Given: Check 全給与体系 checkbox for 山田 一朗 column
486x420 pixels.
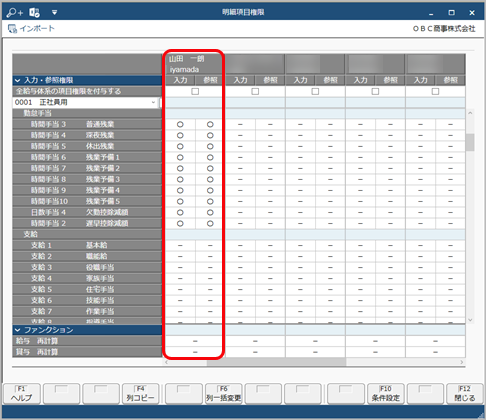Looking at the screenshot, I should click(195, 91).
